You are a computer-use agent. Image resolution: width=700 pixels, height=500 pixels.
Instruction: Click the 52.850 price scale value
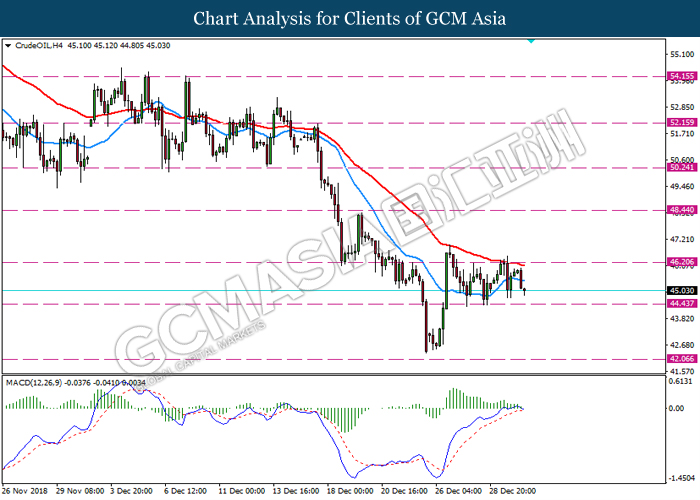tap(682, 107)
